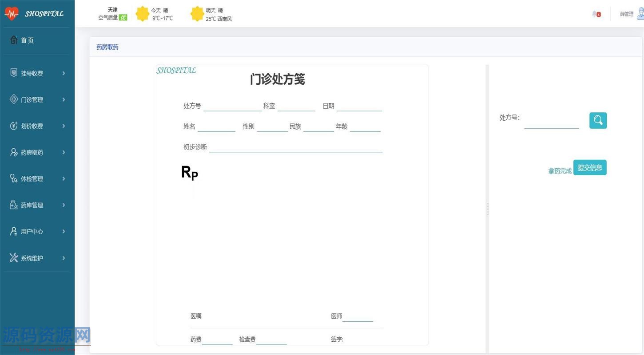Image resolution: width=644 pixels, height=355 pixels.
Task: Expand the 挂号收费 menu chevron
Action: click(x=64, y=73)
